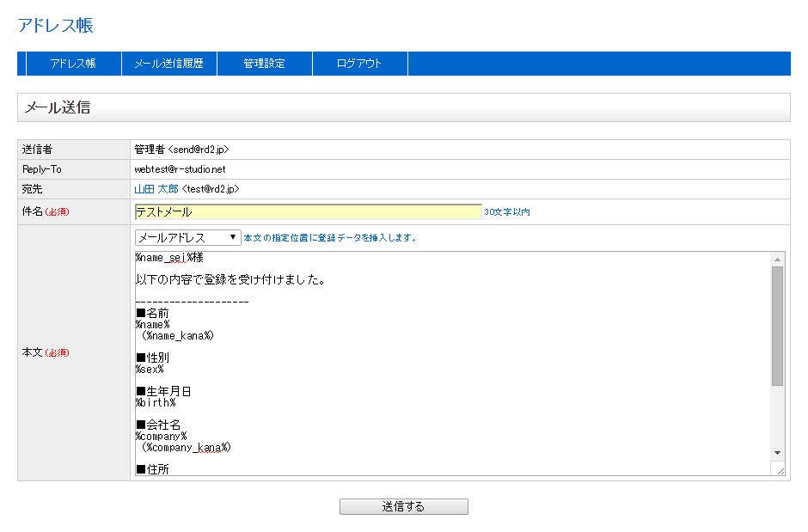The height and width of the screenshot is (532, 808).
Task: Click the ■会社名 line in body
Action: [158, 425]
